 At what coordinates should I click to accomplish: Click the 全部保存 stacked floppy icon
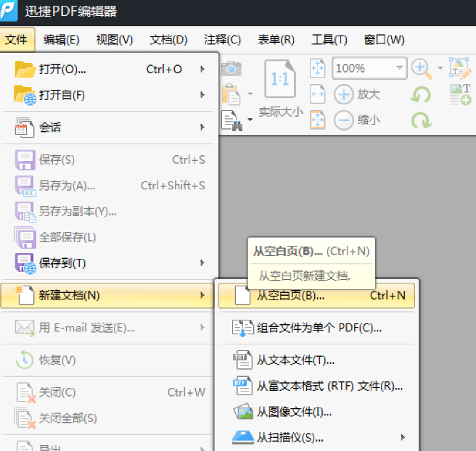(25, 237)
